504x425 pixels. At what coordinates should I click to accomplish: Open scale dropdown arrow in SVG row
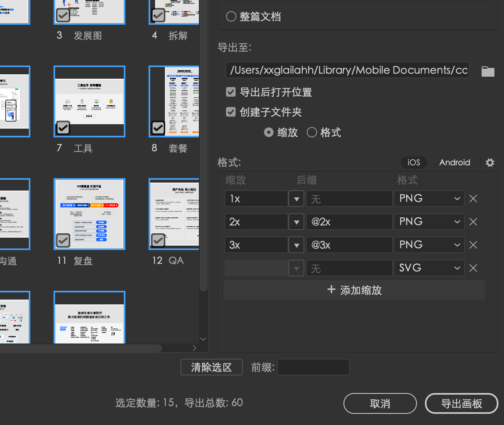tap(296, 268)
